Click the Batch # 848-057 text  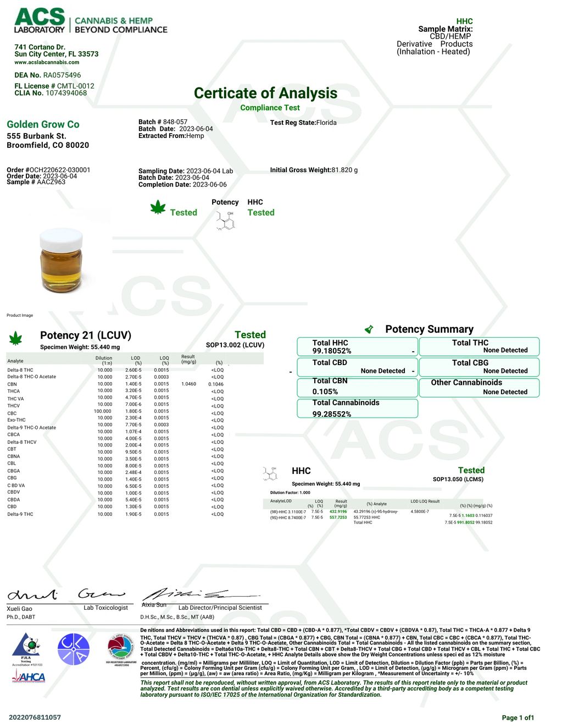tap(163, 122)
